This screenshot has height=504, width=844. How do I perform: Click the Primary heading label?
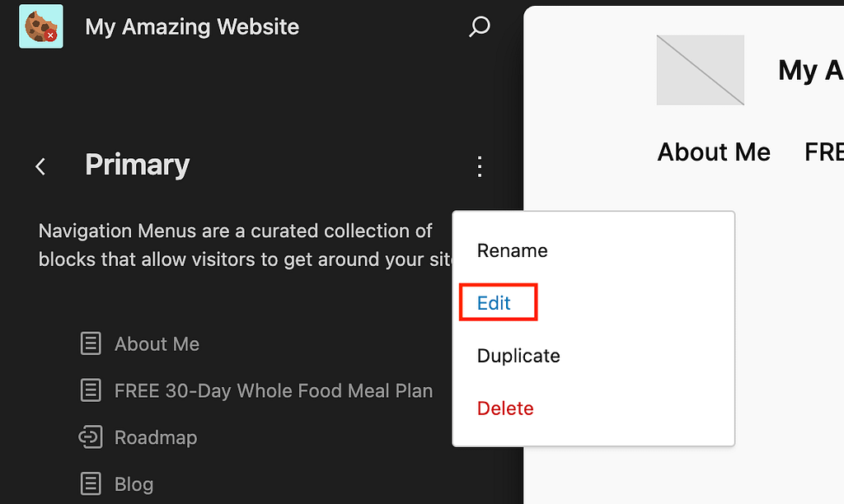click(137, 165)
